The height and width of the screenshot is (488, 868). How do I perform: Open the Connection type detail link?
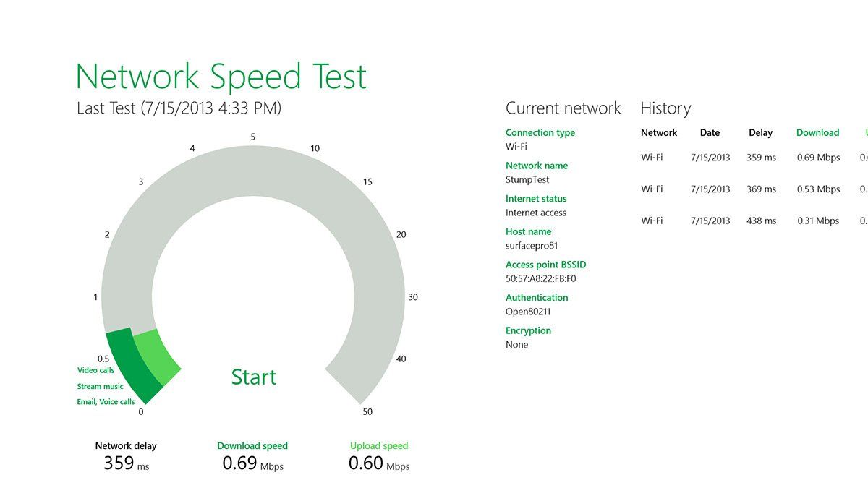tap(540, 132)
